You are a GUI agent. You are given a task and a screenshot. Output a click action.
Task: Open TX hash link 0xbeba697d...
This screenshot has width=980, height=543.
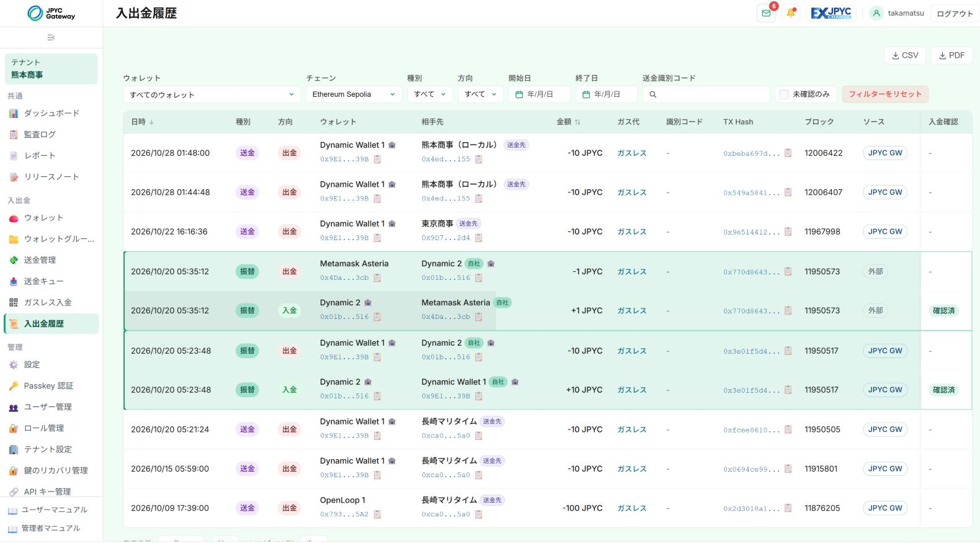tap(751, 153)
